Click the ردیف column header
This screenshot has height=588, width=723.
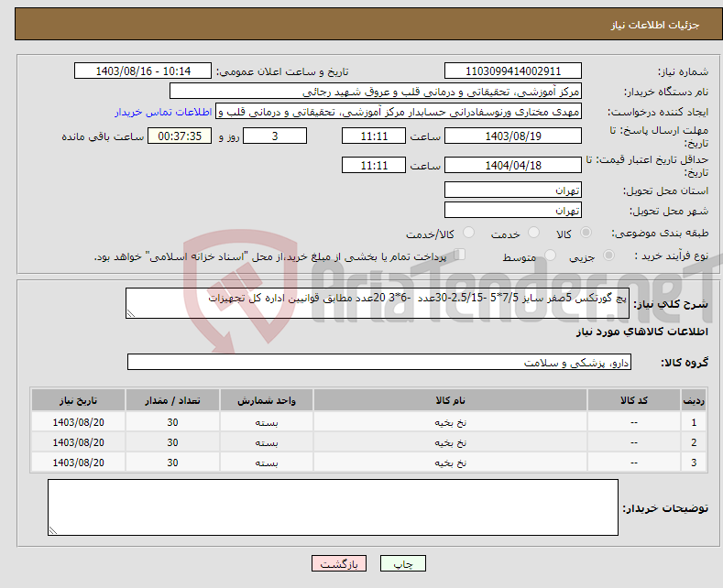pos(694,400)
